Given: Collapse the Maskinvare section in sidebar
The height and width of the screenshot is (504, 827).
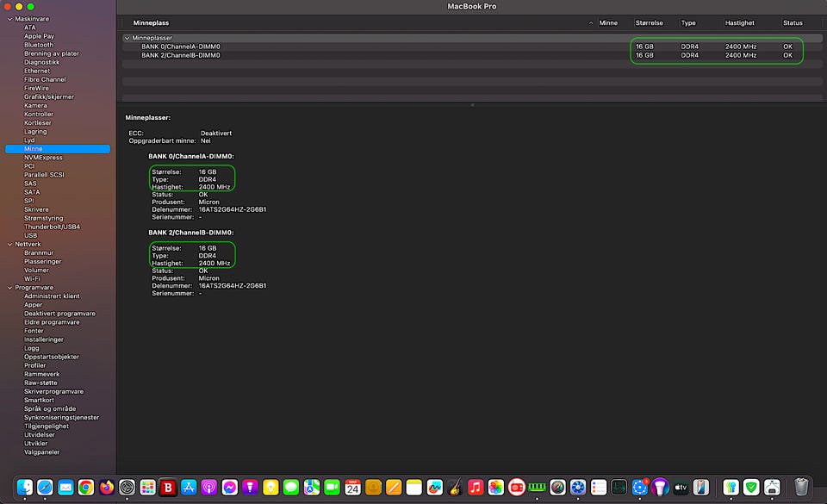Looking at the screenshot, I should coord(9,19).
